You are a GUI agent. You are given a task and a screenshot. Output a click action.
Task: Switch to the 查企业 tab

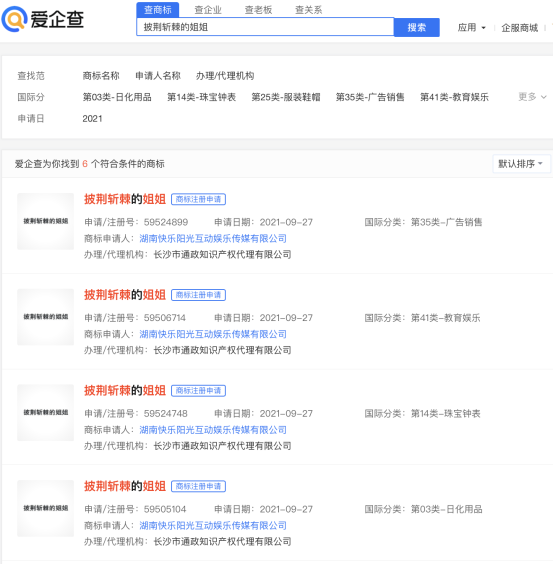208,10
